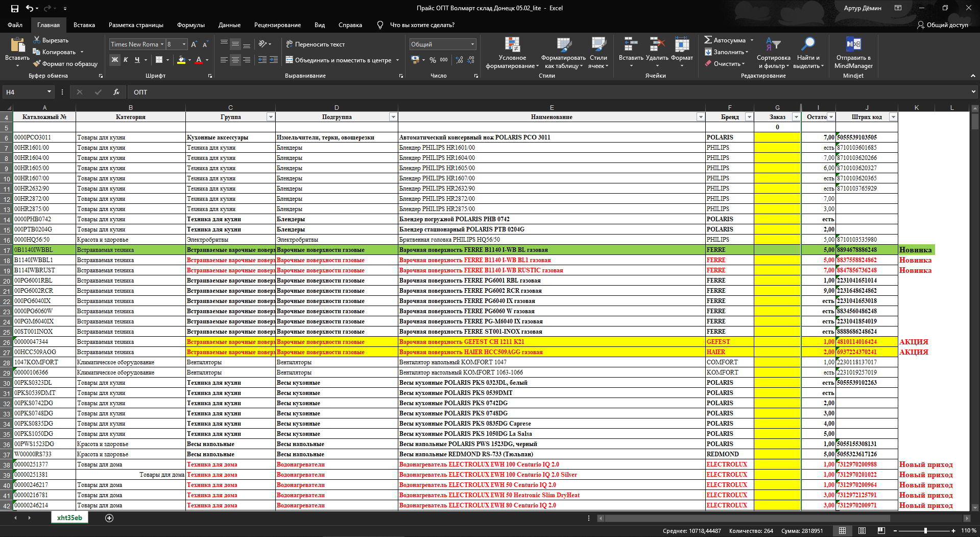This screenshot has width=980, height=537.
Task: Open the Name Box dropdown arrow
Action: point(50,92)
